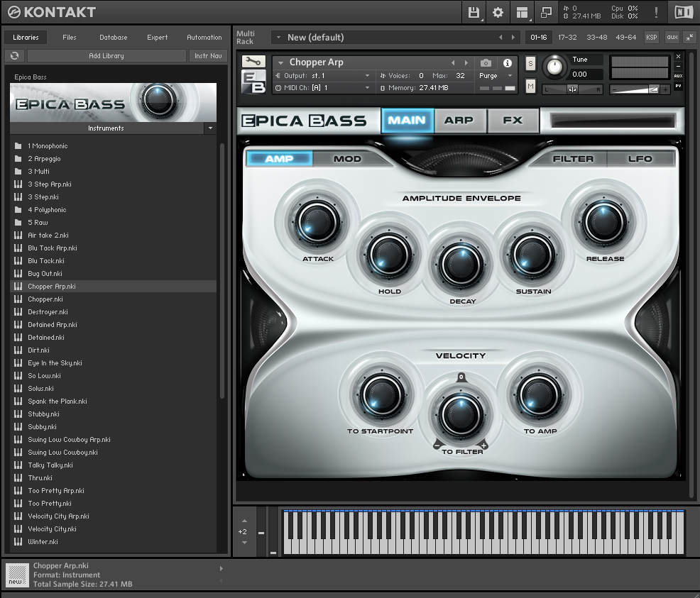Select the MOD section button
700x598 pixels.
347,159
